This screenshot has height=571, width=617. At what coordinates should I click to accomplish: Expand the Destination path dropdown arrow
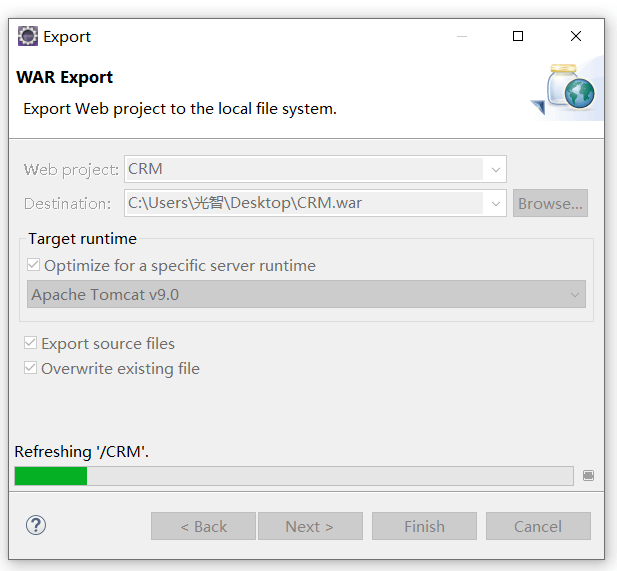pyautogui.click(x=495, y=203)
